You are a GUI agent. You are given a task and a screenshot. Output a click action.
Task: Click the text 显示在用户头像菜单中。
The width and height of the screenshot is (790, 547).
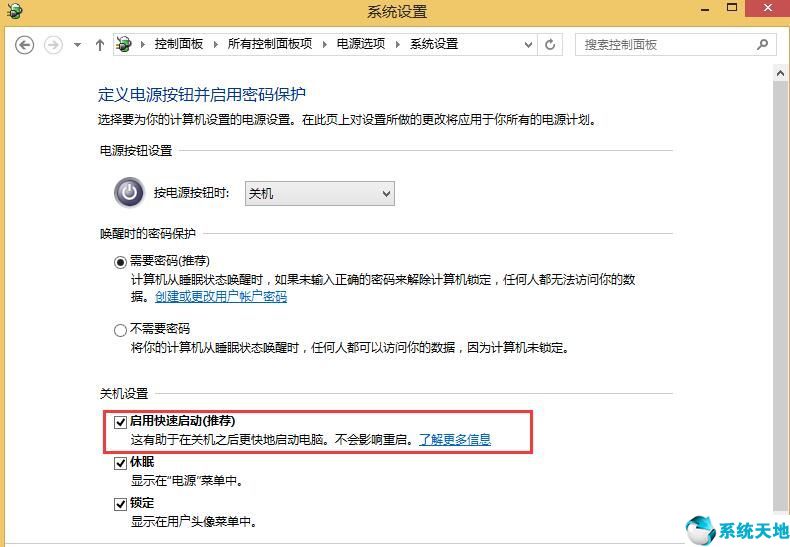[x=194, y=521]
